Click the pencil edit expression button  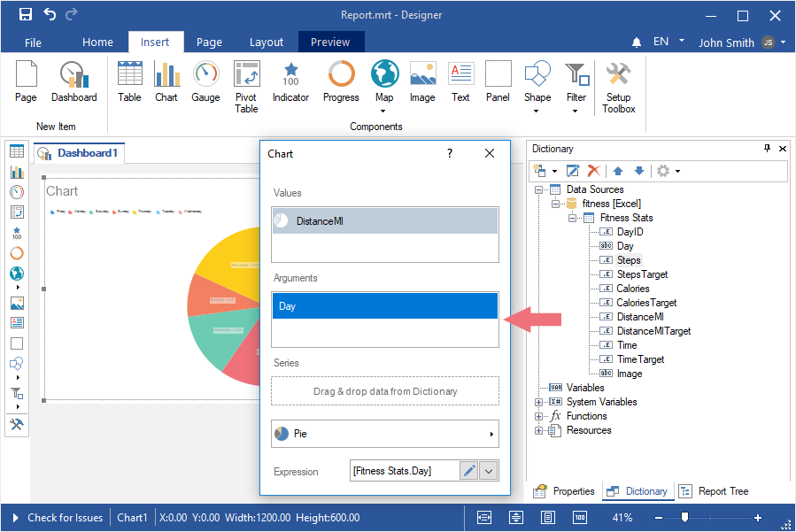click(x=469, y=471)
